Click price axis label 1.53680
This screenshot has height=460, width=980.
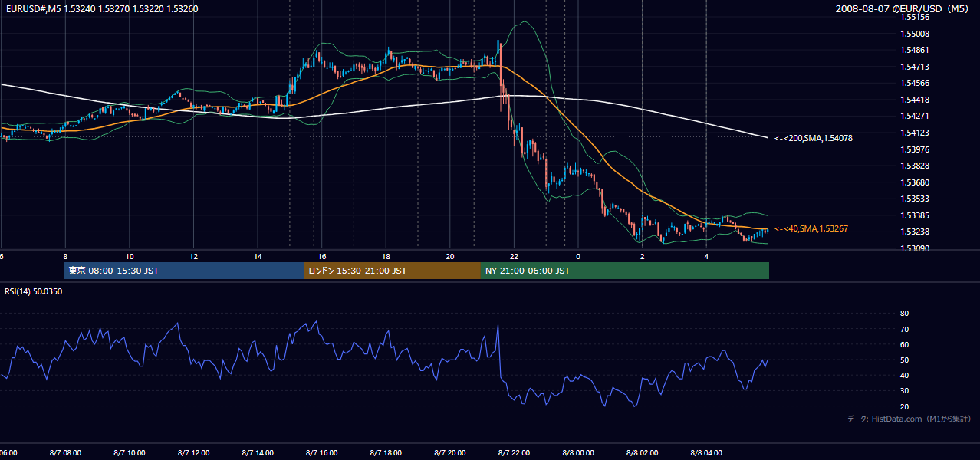point(915,182)
